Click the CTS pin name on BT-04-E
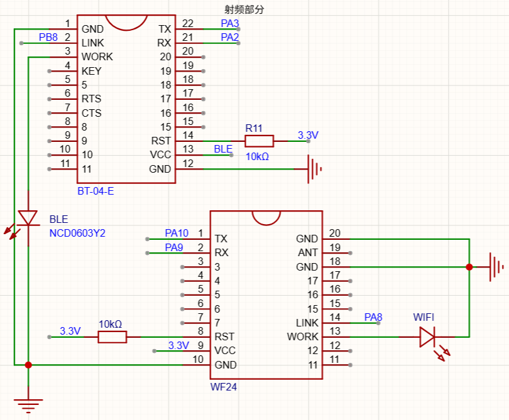The width and height of the screenshot is (509, 420). pos(92,113)
